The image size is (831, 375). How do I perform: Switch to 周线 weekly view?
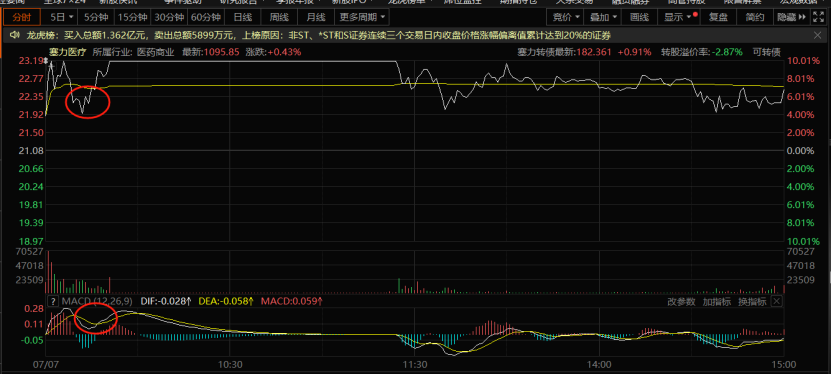279,17
